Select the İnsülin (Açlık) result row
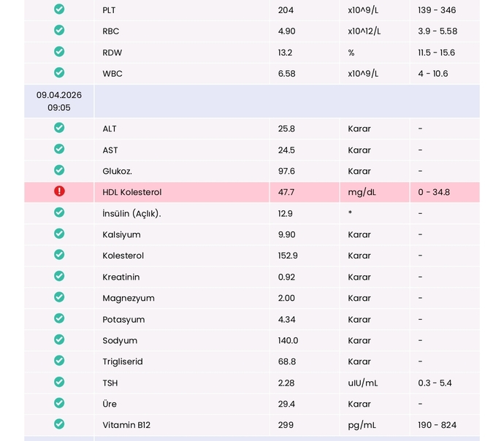Image resolution: width=504 pixels, height=441 pixels. (x=252, y=213)
